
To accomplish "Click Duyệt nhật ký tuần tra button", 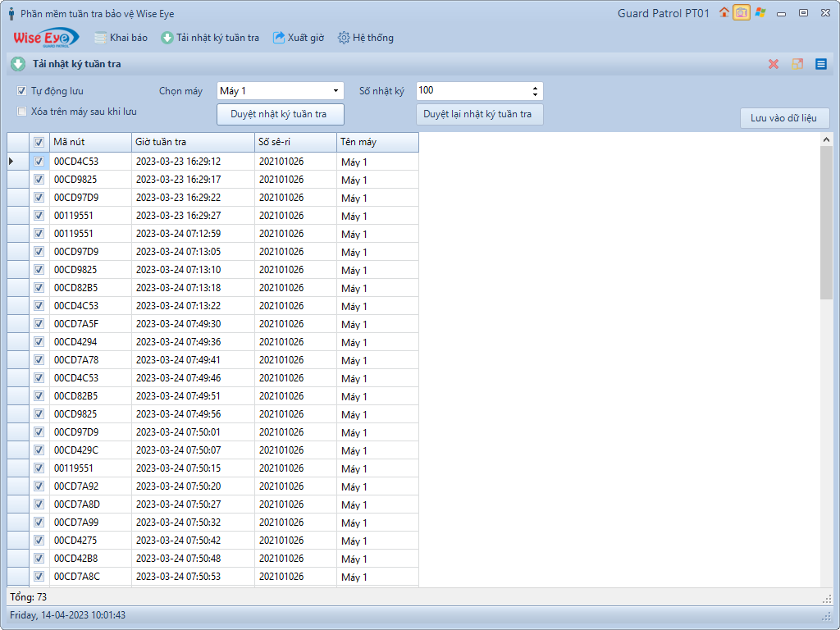I will click(280, 114).
